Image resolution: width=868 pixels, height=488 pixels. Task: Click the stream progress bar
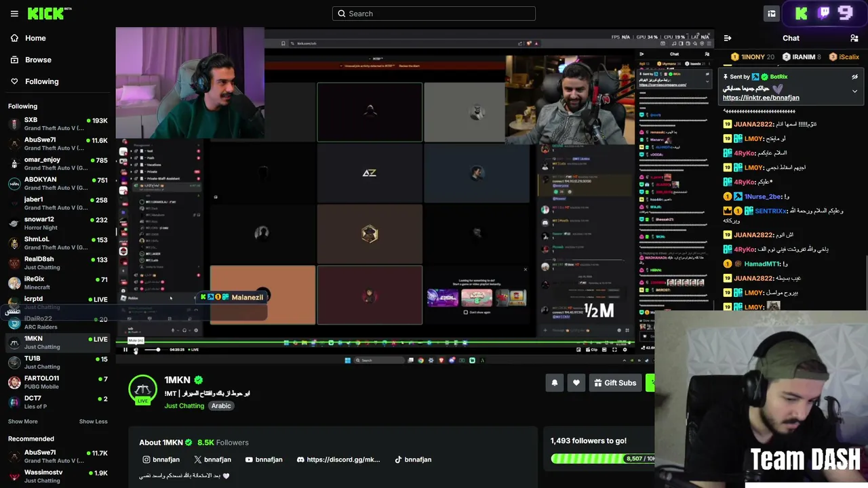tap(376, 343)
